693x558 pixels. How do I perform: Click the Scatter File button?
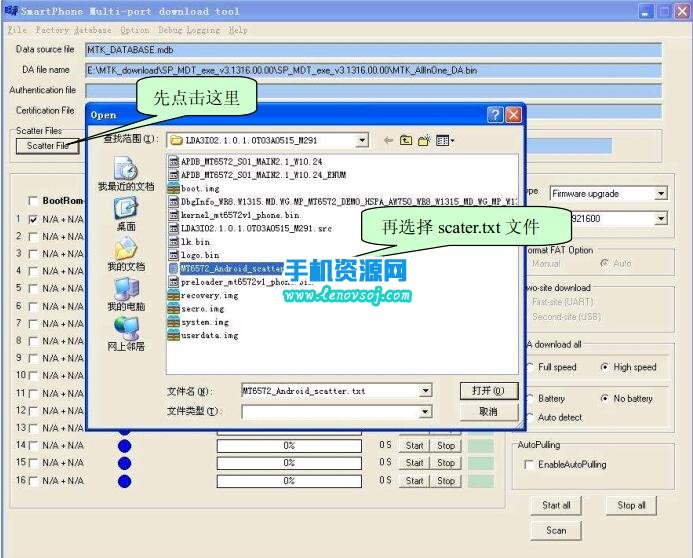[47, 146]
